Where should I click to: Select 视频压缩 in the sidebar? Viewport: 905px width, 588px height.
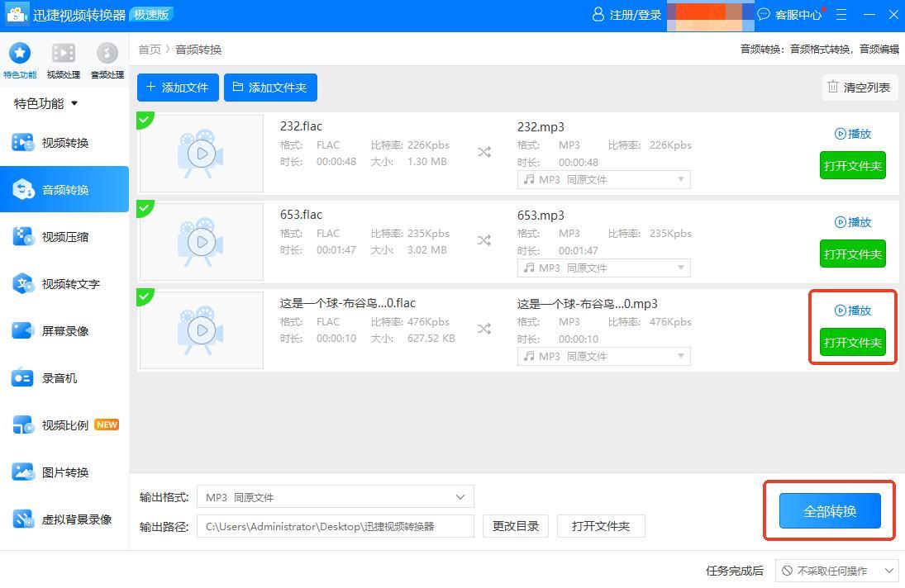click(64, 237)
